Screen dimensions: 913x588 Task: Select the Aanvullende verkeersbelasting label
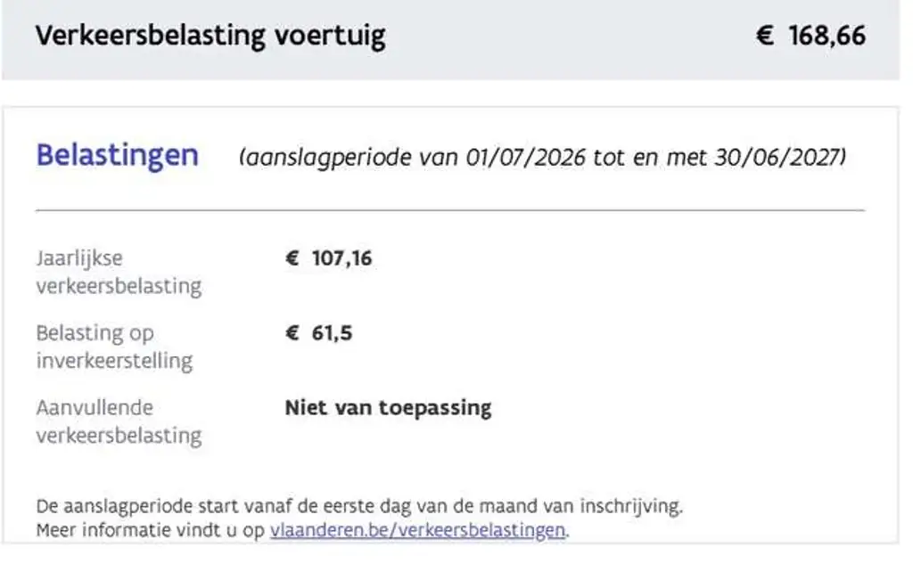click(x=119, y=421)
